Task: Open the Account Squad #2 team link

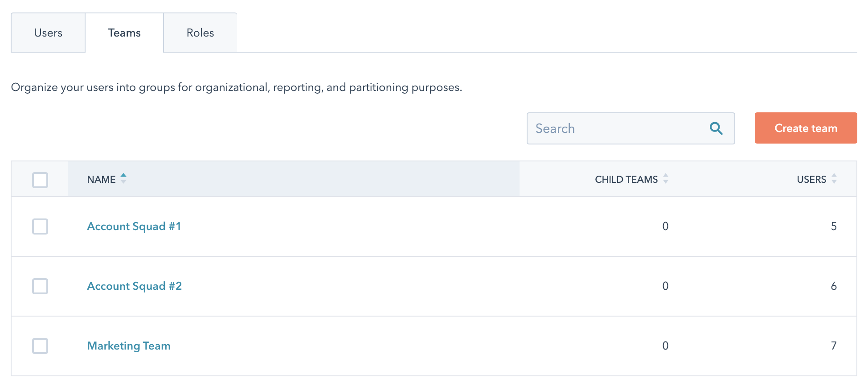Action: (x=135, y=286)
